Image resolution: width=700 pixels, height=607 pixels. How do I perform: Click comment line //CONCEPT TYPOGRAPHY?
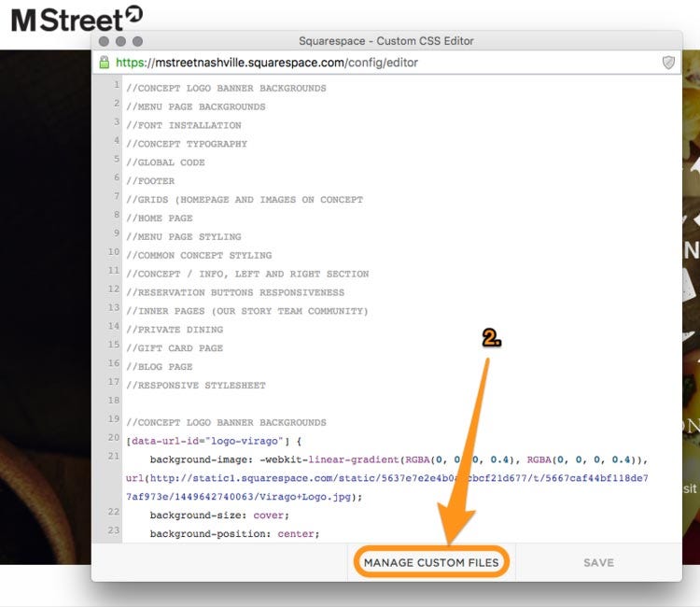click(x=186, y=144)
